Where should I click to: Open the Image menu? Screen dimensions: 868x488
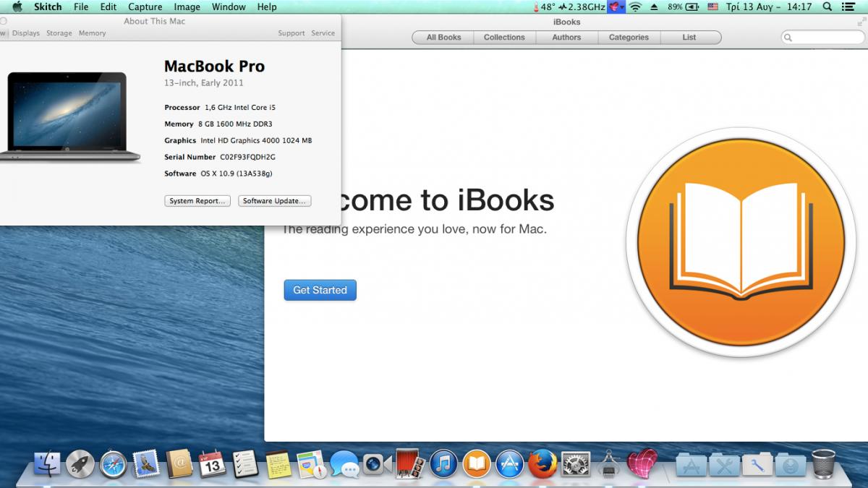tap(187, 7)
